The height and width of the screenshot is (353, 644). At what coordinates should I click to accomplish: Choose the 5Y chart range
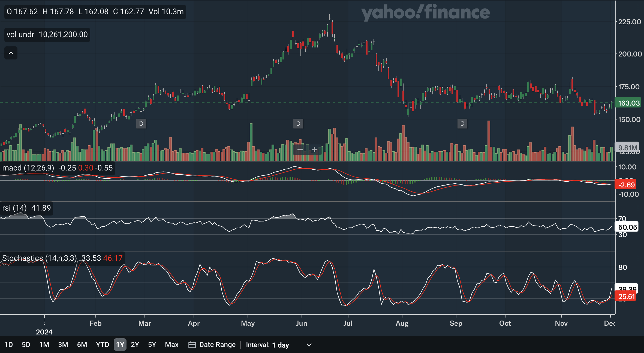152,345
